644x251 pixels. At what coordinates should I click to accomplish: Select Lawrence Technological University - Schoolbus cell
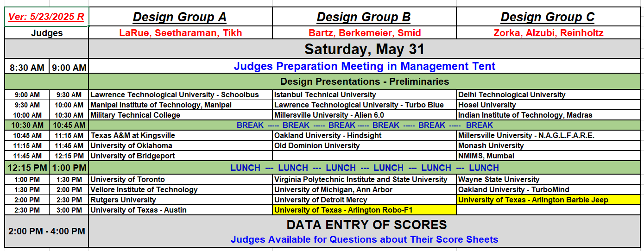[x=180, y=94]
